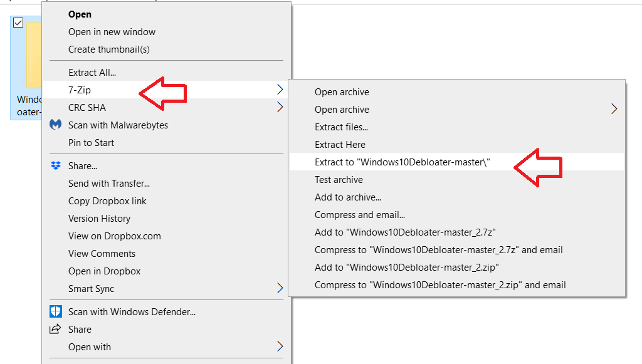
Task: Select View on Dropbox.com
Action: pyautogui.click(x=115, y=236)
